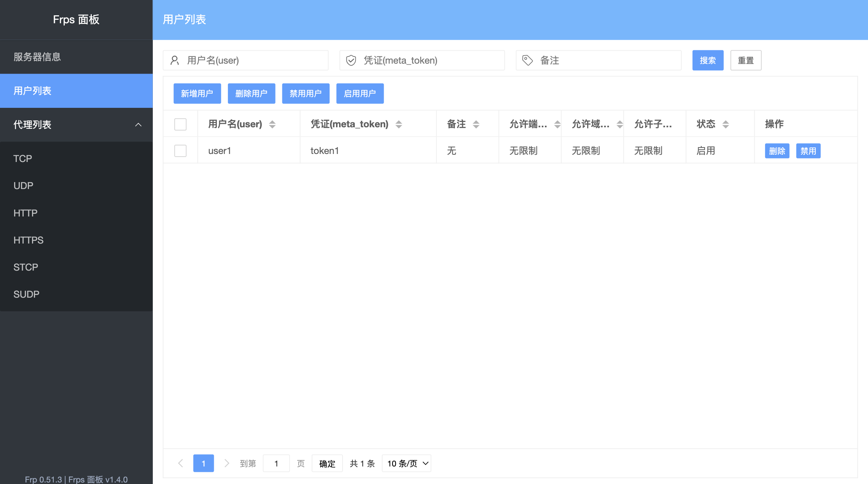Open the 服务器信息 sidebar page
The height and width of the screenshot is (484, 868).
tap(36, 57)
